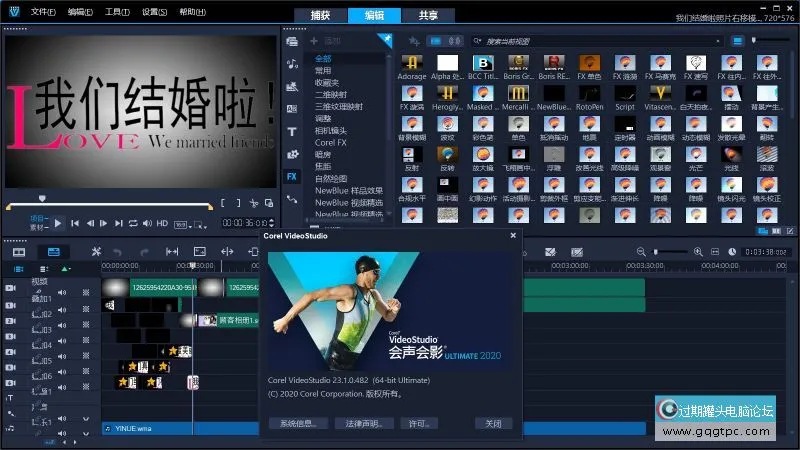Click the add folder plus icon
Screen dimensions: 800x450
pyautogui.click(x=314, y=41)
